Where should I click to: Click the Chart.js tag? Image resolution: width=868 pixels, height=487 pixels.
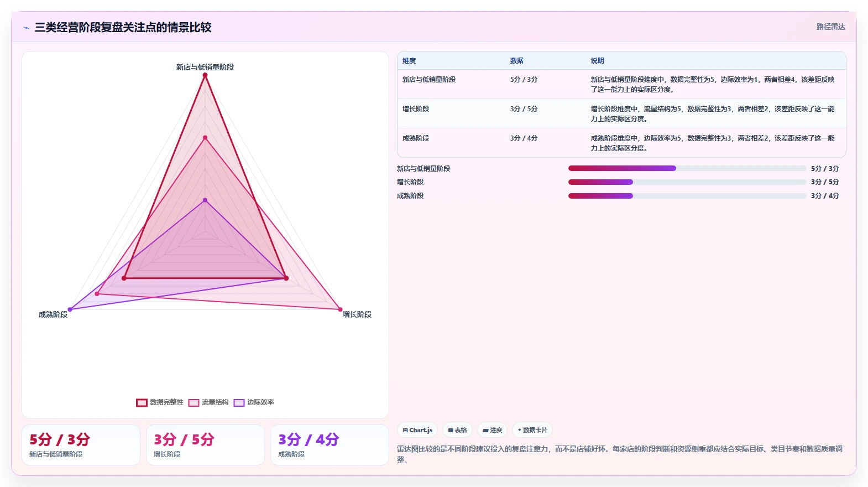(x=417, y=430)
